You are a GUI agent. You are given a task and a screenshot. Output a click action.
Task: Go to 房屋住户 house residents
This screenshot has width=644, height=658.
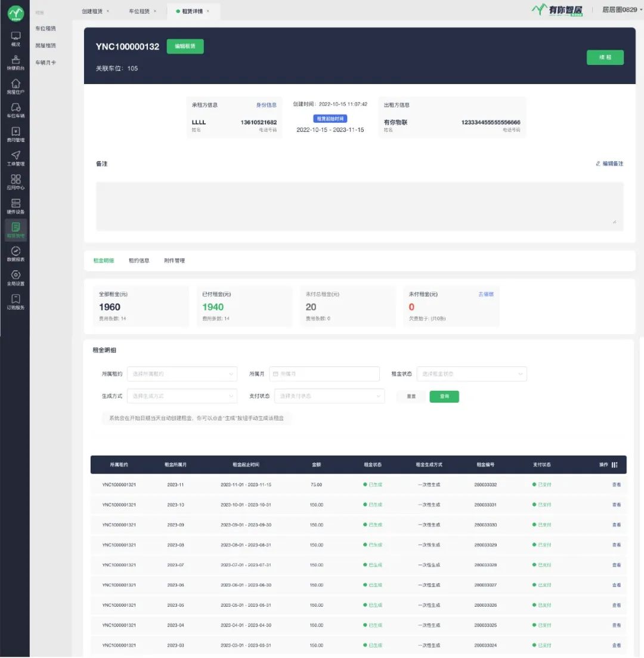coord(16,86)
